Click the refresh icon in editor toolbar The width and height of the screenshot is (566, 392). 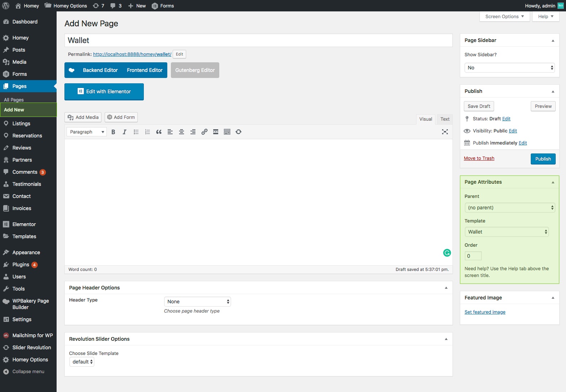(x=239, y=132)
